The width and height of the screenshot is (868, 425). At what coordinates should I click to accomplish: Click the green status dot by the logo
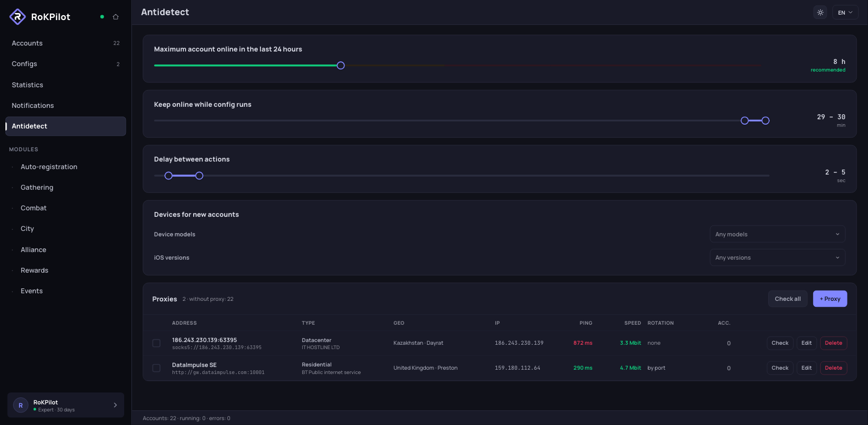coord(102,17)
